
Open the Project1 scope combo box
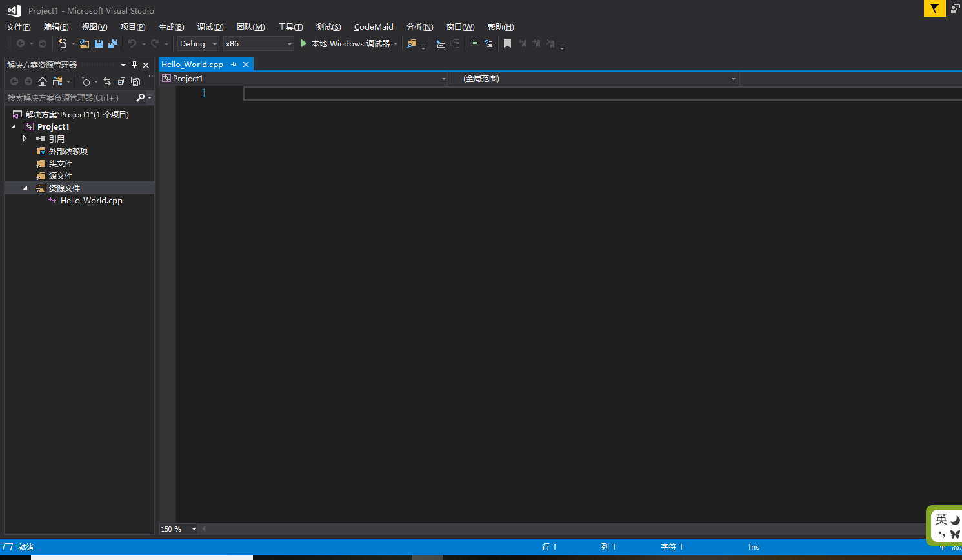tap(304, 79)
